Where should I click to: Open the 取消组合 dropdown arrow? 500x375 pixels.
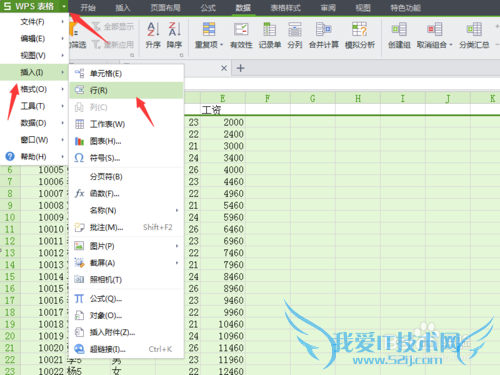(451, 45)
